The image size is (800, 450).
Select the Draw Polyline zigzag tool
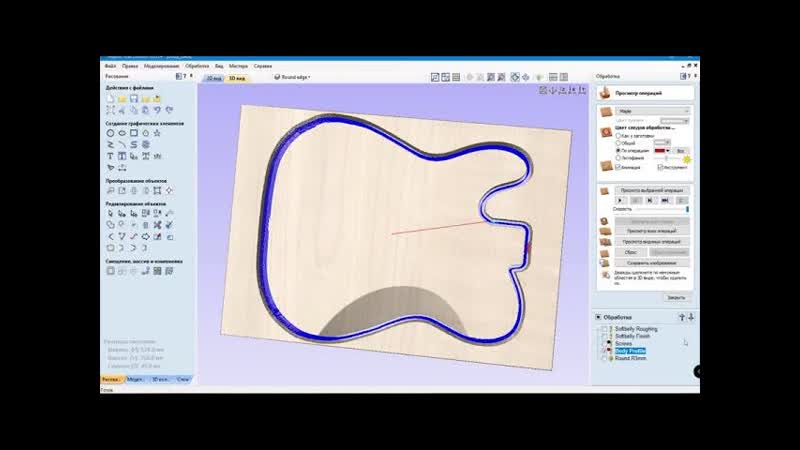pos(110,145)
